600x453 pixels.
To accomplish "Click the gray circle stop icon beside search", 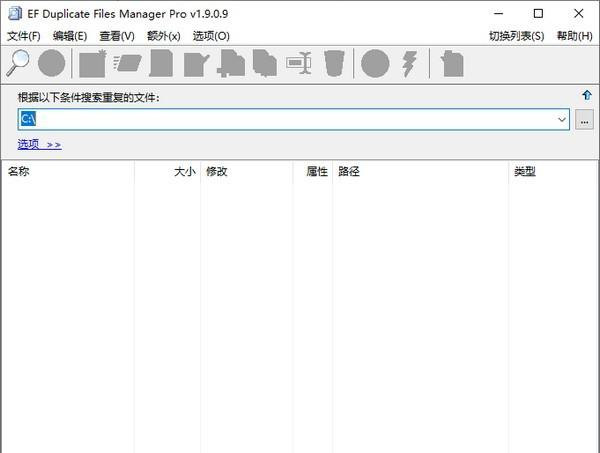I will point(52,63).
